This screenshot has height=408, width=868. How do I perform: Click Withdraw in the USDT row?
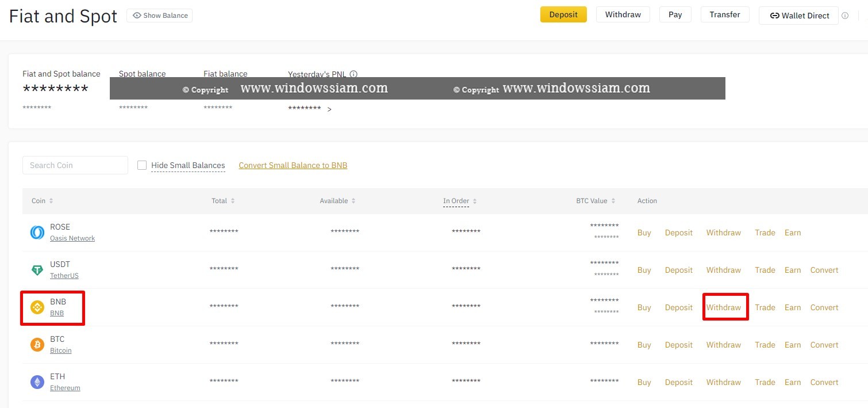pos(724,270)
